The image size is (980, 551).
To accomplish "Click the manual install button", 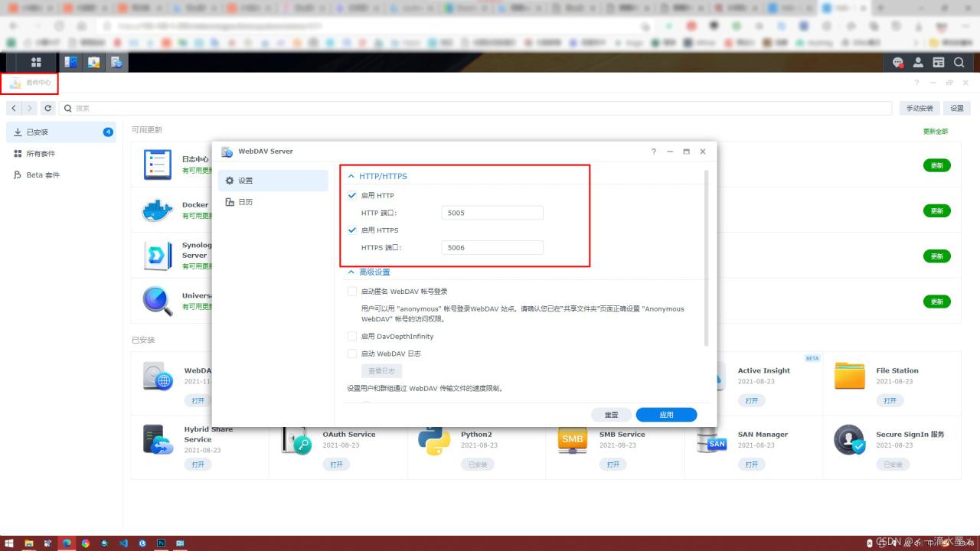I will [x=918, y=109].
